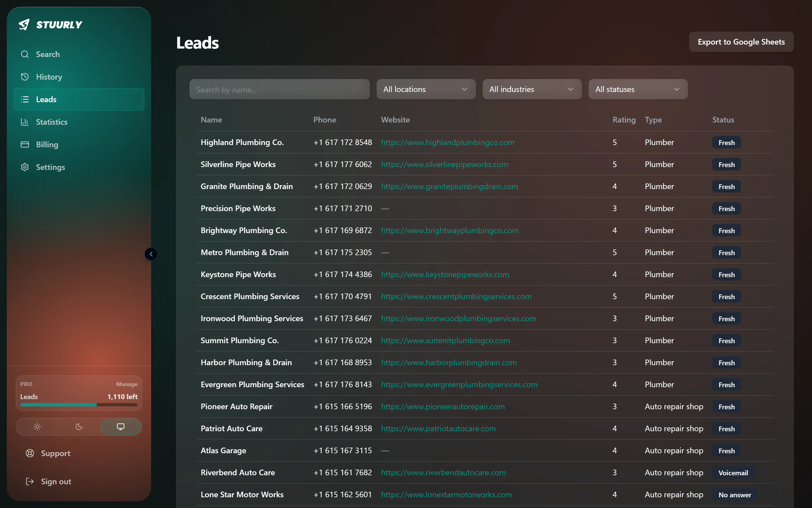The height and width of the screenshot is (508, 812).
Task: Open the All statuses dropdown
Action: pyautogui.click(x=638, y=89)
